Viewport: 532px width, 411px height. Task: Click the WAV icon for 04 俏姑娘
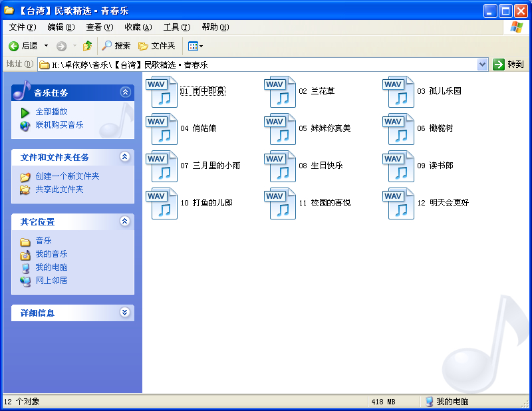162,129
